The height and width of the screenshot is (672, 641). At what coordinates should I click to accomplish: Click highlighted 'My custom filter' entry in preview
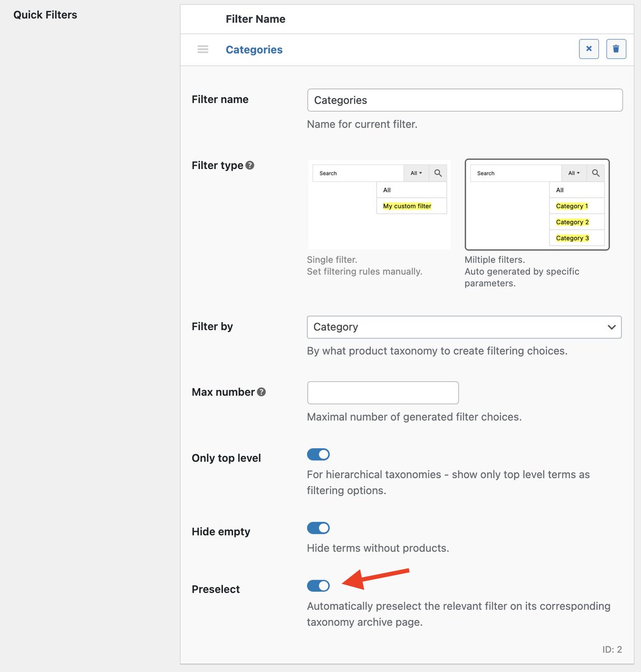coord(407,206)
